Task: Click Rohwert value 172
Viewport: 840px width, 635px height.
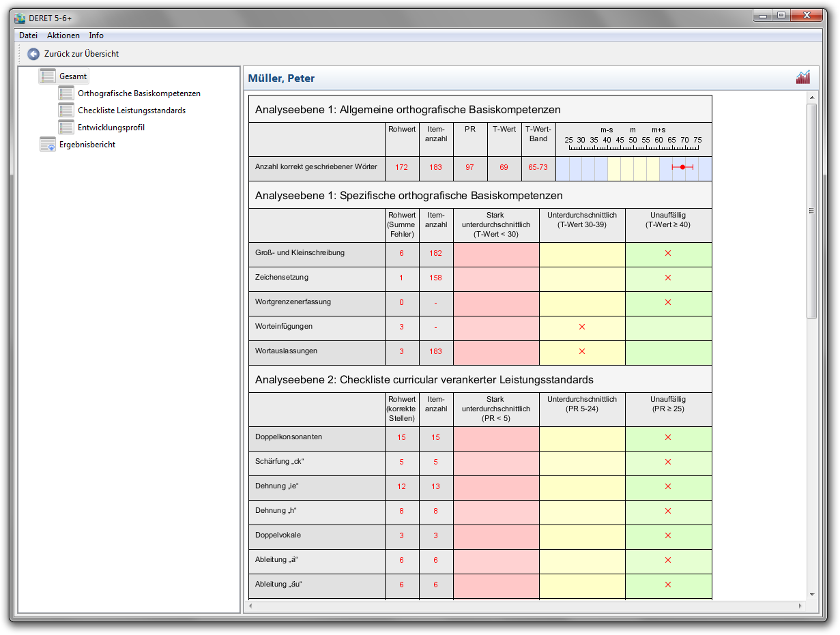Action: click(401, 167)
